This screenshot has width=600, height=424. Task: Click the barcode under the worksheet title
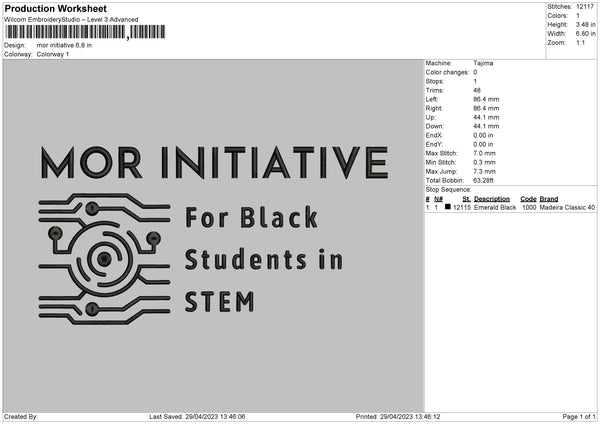(85, 32)
